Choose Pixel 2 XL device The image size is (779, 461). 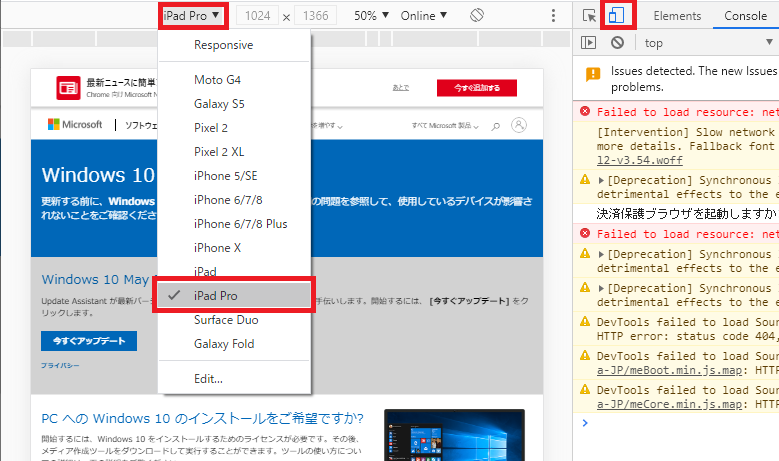234,152
